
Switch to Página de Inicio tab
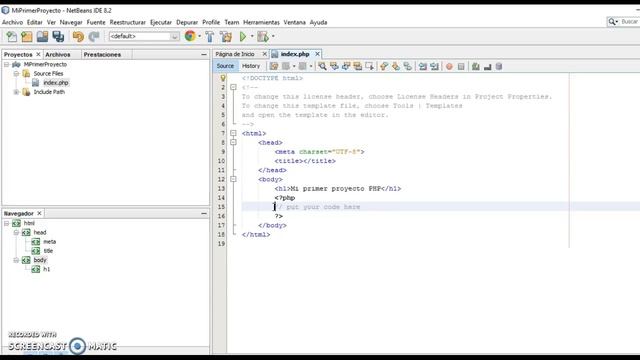tap(235, 54)
